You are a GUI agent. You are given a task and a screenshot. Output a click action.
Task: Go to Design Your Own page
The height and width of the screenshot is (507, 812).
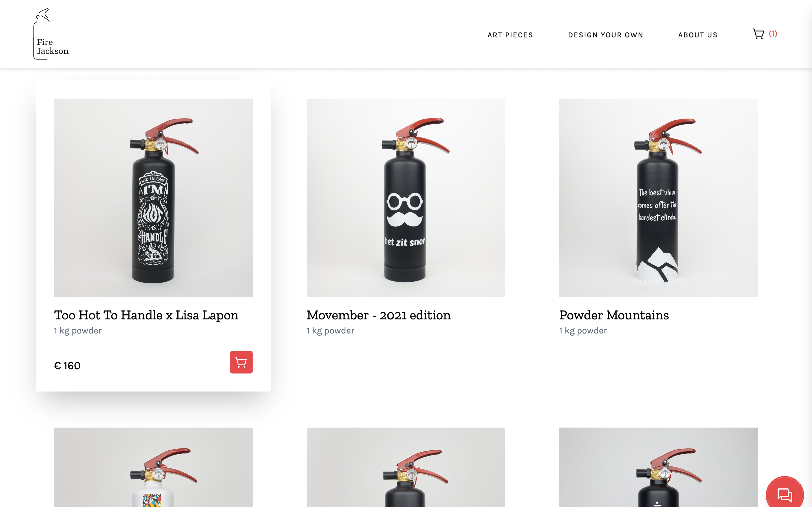click(x=605, y=35)
